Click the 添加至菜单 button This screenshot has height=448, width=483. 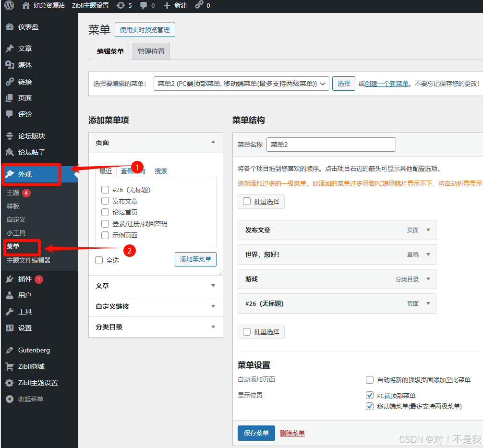[195, 259]
